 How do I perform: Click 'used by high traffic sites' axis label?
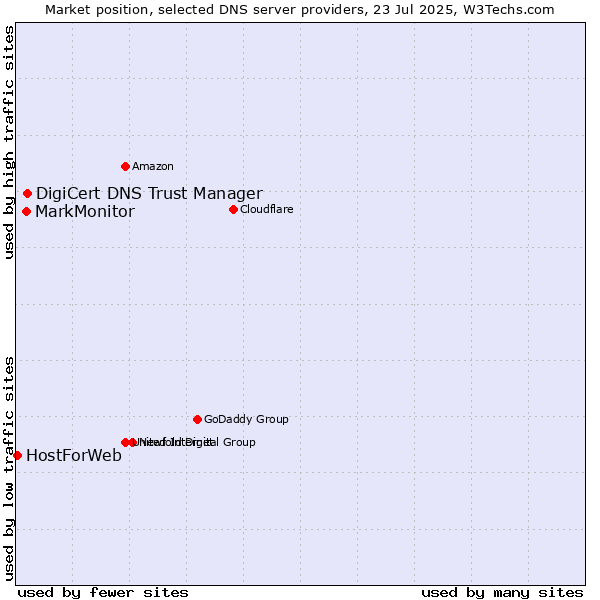click(x=9, y=142)
